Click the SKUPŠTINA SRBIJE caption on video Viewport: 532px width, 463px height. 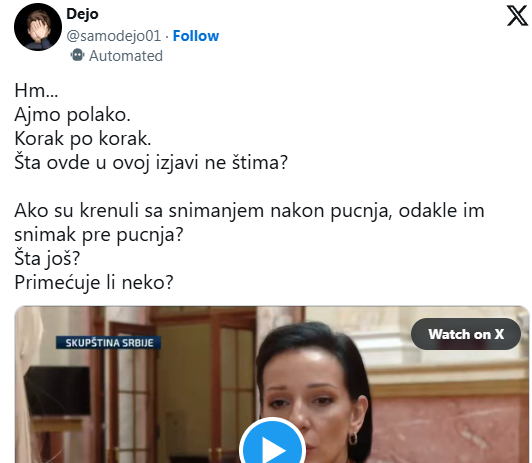pos(109,343)
